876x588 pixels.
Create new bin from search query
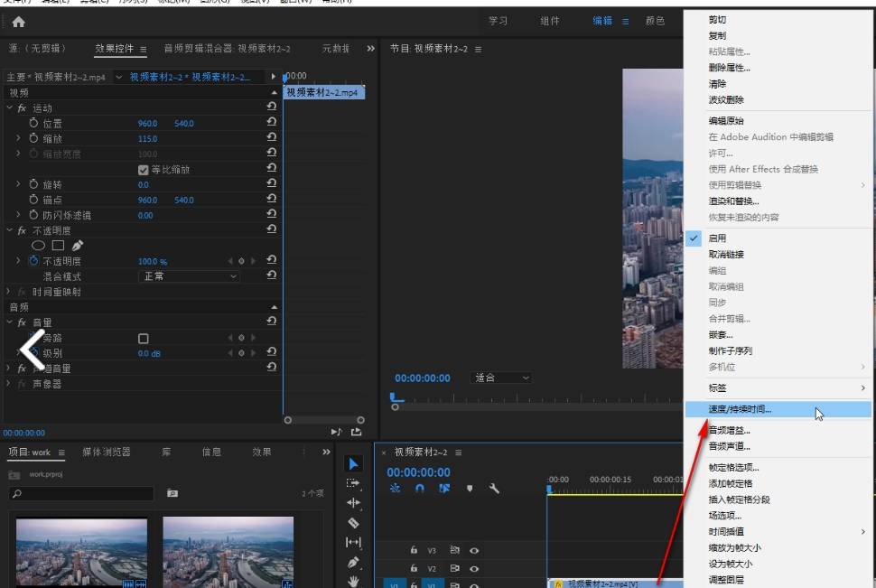172,493
